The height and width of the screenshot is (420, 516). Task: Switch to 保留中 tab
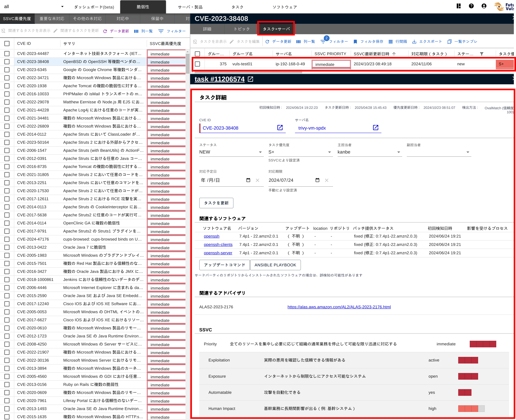click(157, 19)
